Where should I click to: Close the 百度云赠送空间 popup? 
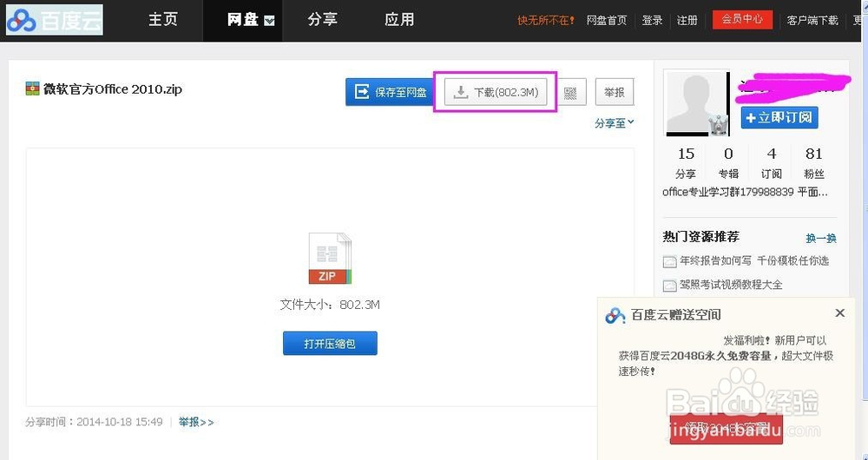pyautogui.click(x=839, y=313)
